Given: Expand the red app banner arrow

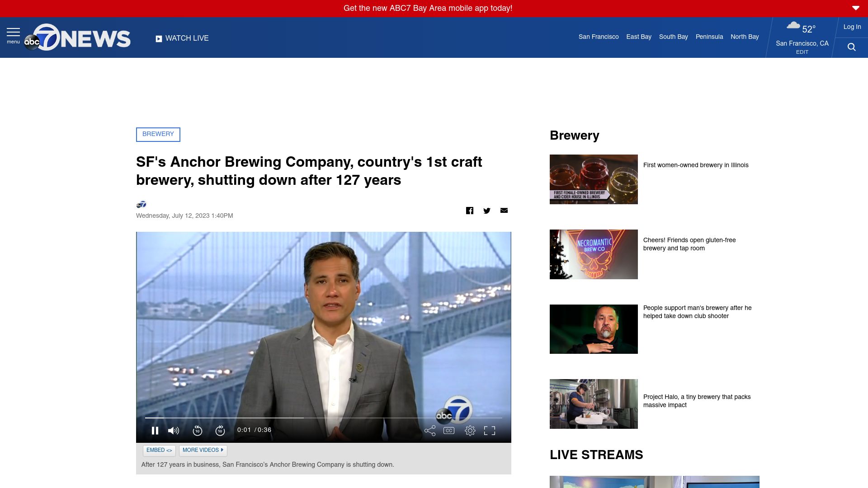Looking at the screenshot, I should (x=856, y=8).
